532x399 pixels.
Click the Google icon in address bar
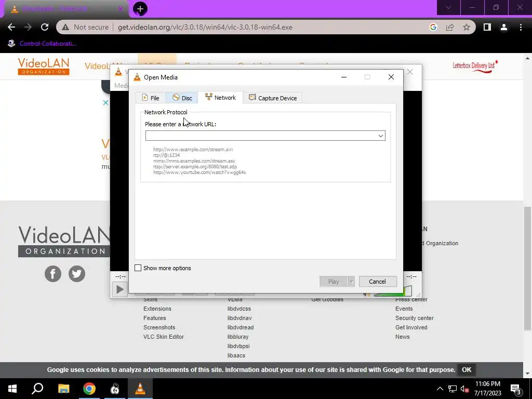(433, 27)
